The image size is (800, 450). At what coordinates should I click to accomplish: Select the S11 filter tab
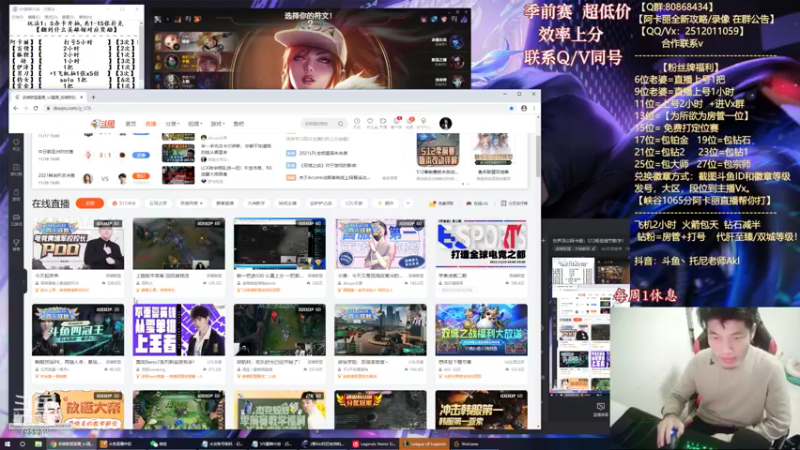[124, 203]
